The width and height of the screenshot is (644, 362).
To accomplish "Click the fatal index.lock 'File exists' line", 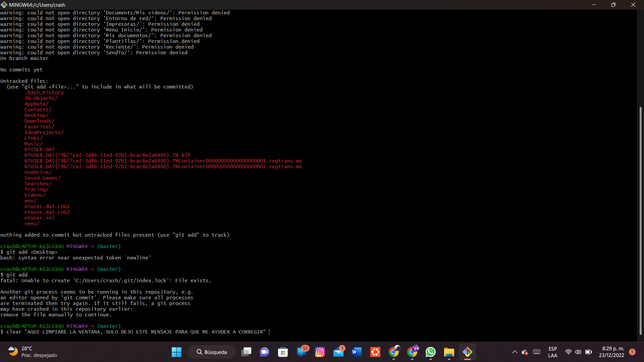I will tap(106, 281).
